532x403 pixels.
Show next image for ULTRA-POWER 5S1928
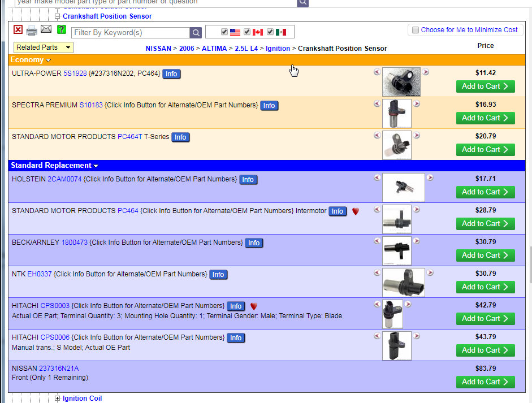pos(426,72)
